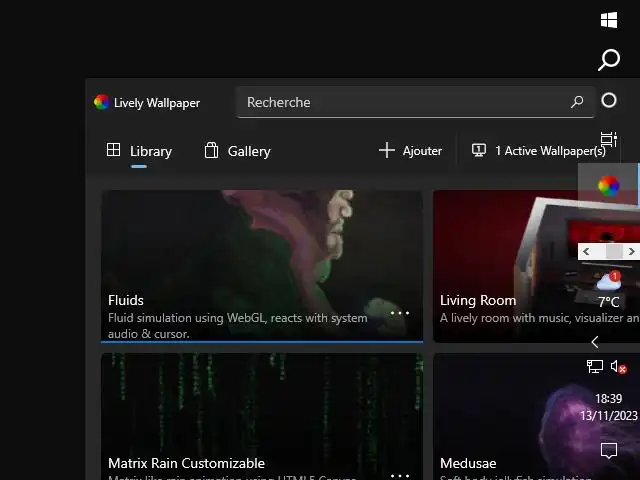Click monitor icon beside Active Wallpaper(s)
640x480 pixels.
(x=479, y=150)
